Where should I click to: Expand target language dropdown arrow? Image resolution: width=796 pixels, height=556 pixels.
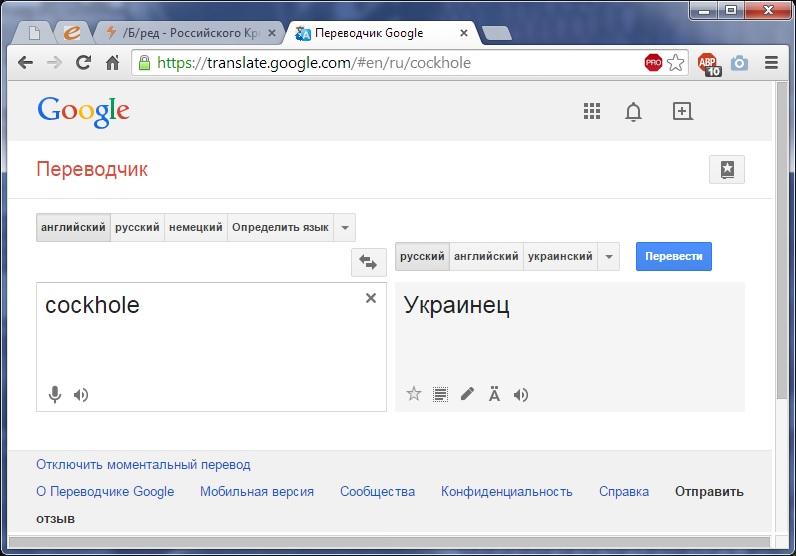coord(609,256)
